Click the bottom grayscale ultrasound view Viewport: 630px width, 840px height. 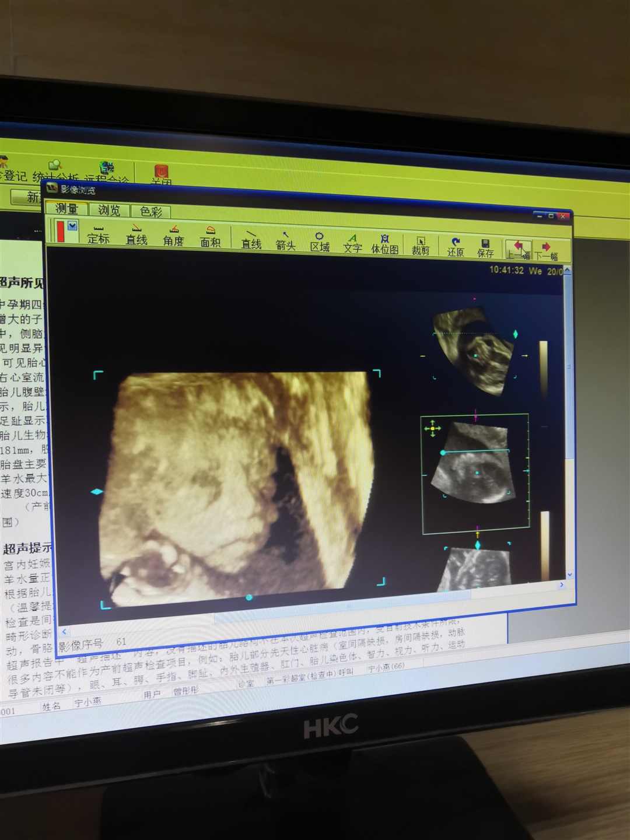[x=475, y=569]
